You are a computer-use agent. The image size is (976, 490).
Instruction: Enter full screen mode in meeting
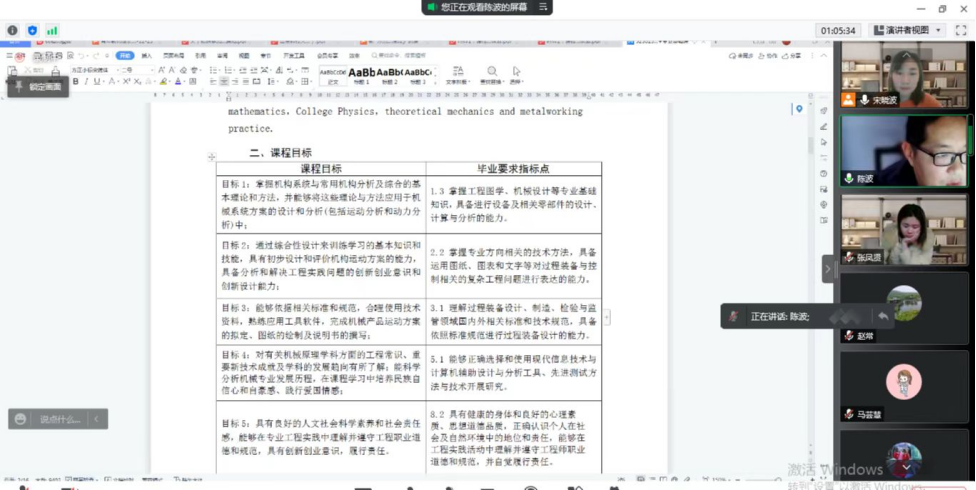coord(961,31)
